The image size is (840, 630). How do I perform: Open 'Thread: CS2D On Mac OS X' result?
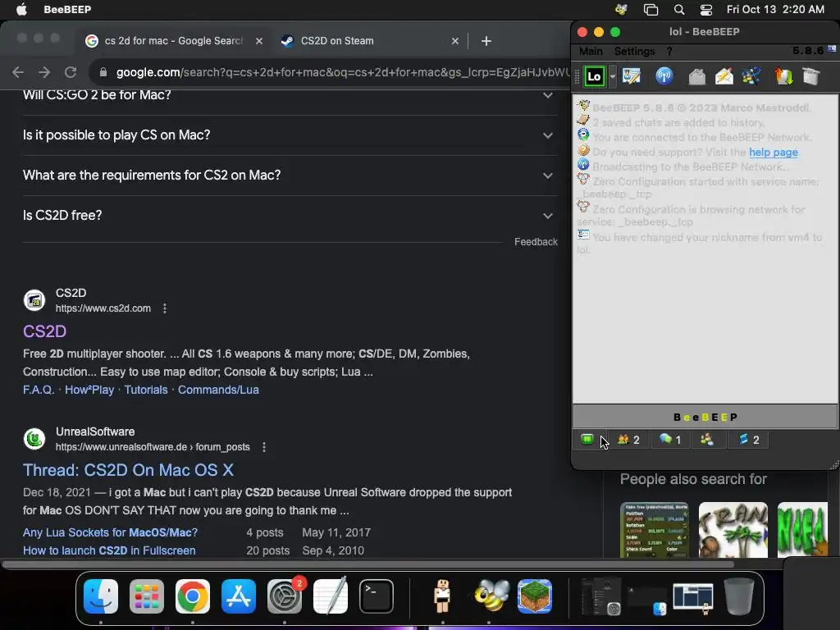pos(128,470)
